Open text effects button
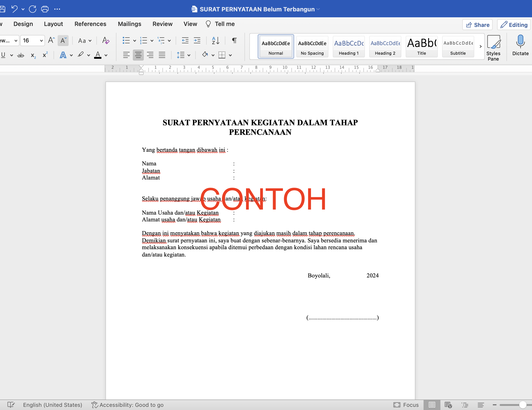The image size is (532, 410). [63, 55]
